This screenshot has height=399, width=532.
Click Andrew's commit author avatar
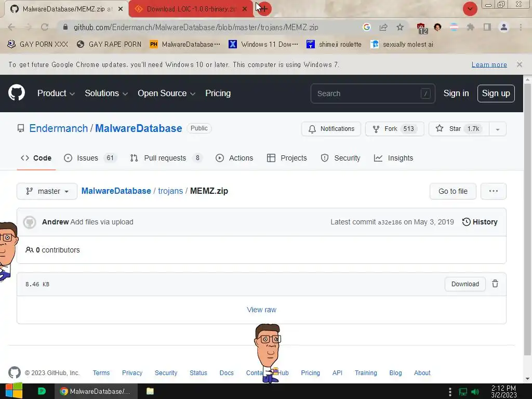(30, 222)
